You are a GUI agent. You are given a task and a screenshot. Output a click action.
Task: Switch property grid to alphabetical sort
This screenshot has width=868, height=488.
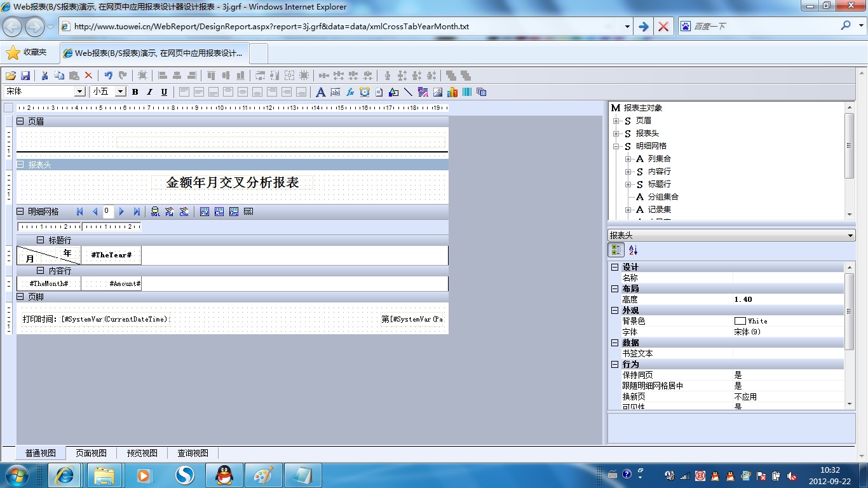tap(633, 250)
